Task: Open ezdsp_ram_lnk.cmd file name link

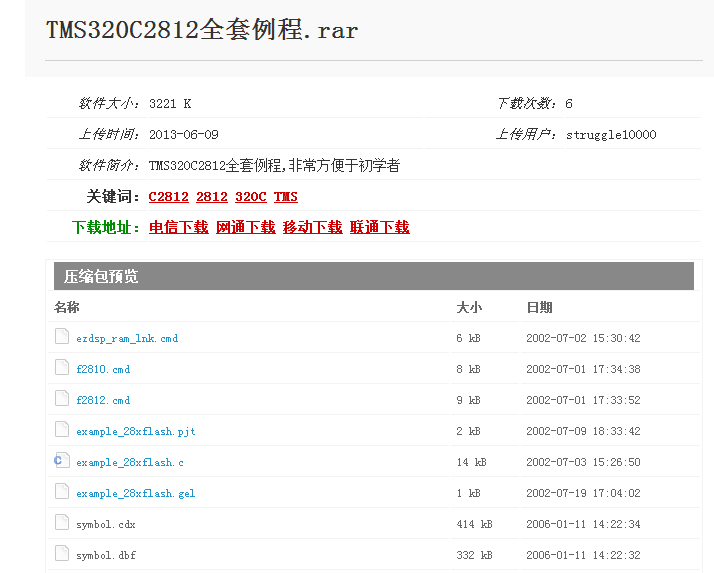Action: 127,339
